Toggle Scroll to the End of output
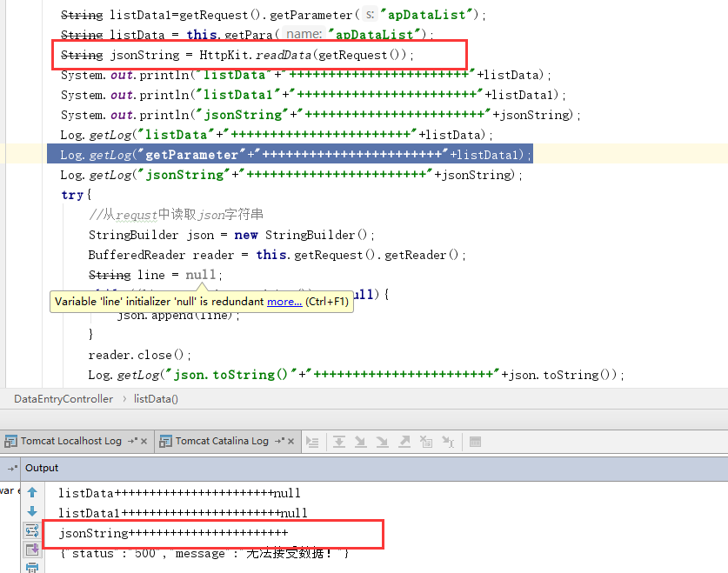Viewport: 728px width, 573px height. [32, 550]
